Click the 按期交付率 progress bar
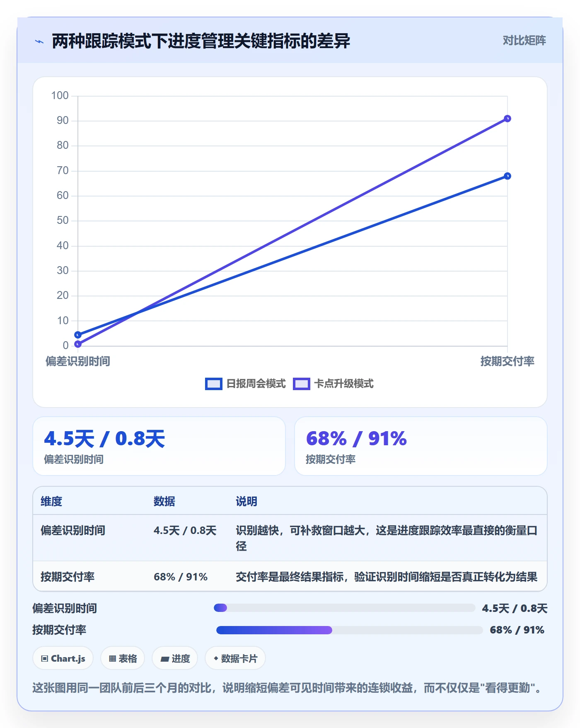The width and height of the screenshot is (580, 728). pos(350,630)
